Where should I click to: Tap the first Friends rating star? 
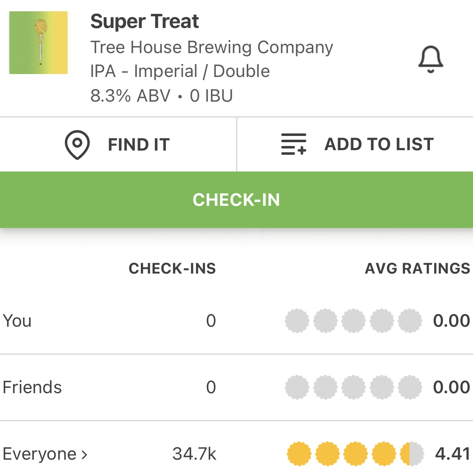[297, 387]
